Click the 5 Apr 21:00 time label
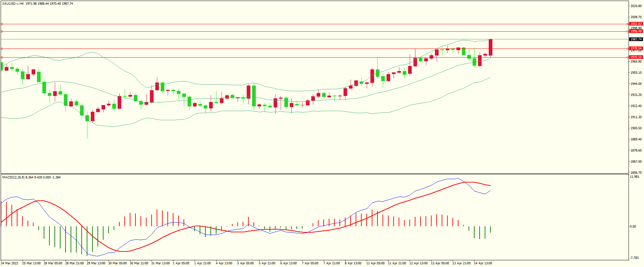The height and width of the screenshot is (267, 644). (267, 263)
